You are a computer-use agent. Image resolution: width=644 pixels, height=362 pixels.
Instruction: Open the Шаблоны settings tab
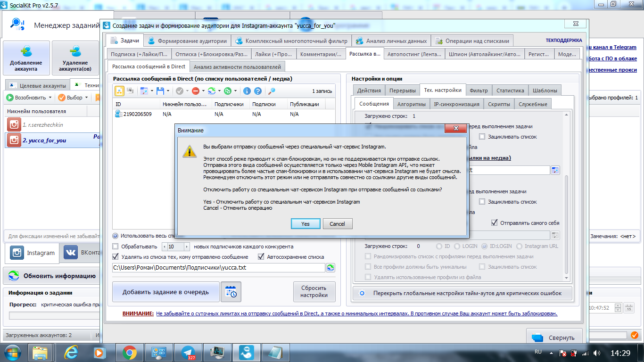click(545, 90)
